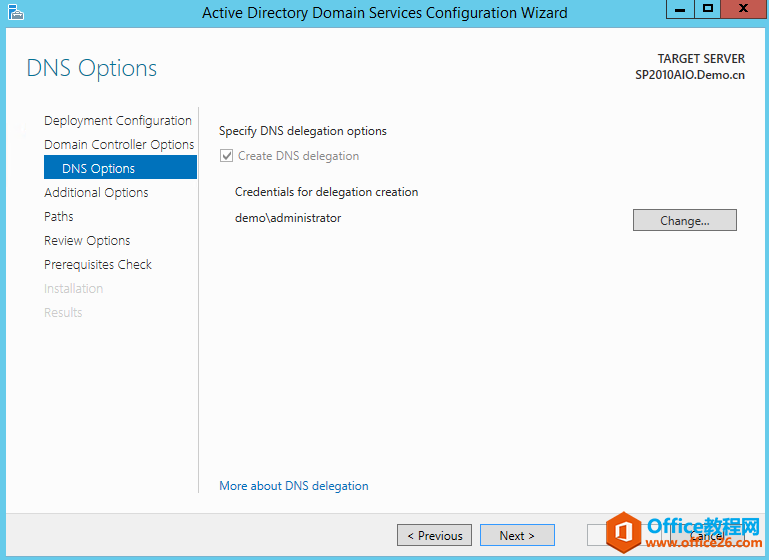Open Review Options step
The image size is (769, 560).
(87, 241)
